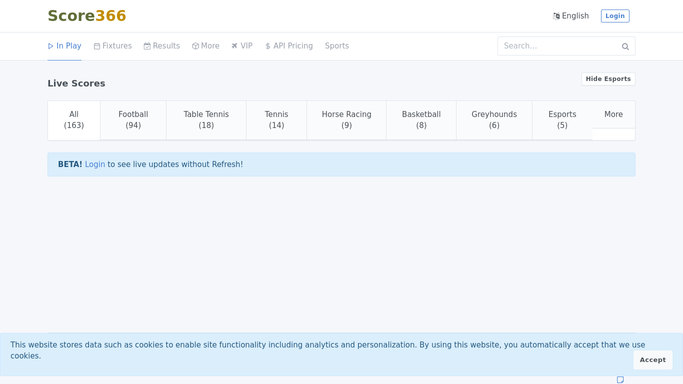683x384 pixels.
Task: Select the Horse Racing (9) tab
Action: coord(346,120)
